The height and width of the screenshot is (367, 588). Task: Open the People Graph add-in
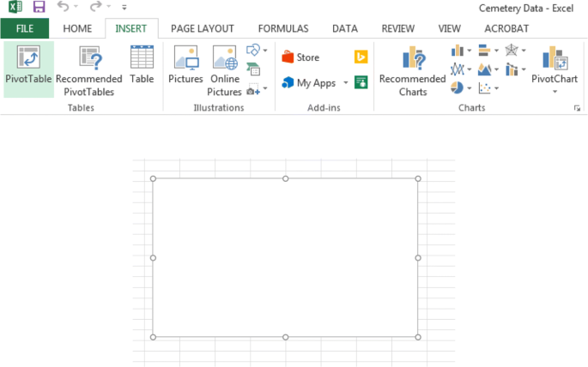(x=361, y=82)
